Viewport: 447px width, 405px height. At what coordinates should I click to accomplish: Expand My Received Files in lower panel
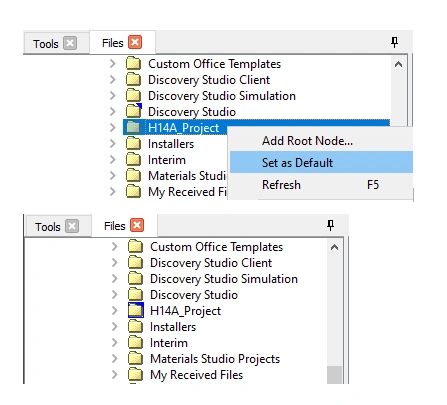click(115, 374)
